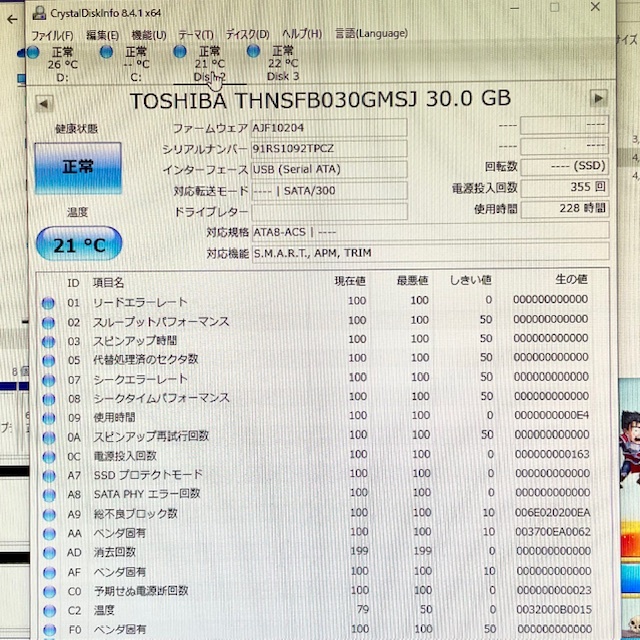Click the 現在値 column header
This screenshot has width=640, height=640.
tap(350, 281)
